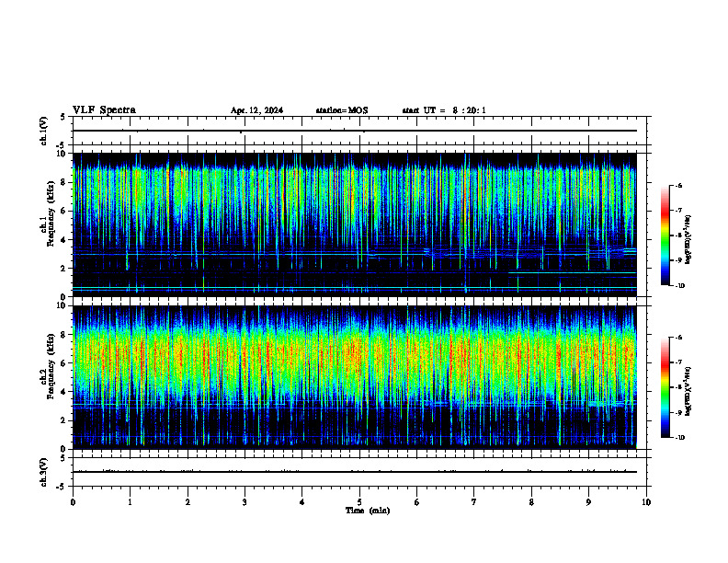Click inside the ch.2 spectrogram panel
Screen dimensions: 728x563
[x=355, y=377]
